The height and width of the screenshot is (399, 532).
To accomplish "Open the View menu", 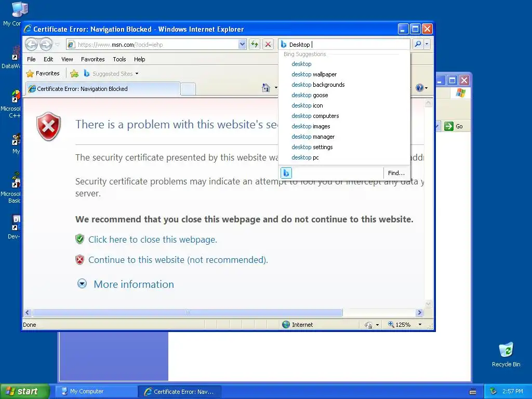I will 67,59.
